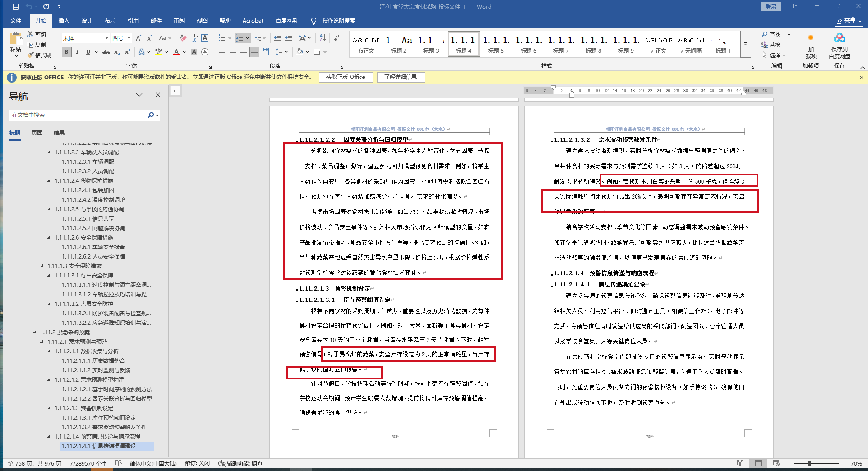Switch to the 插入 ribbon tab
The image size is (868, 471).
(x=64, y=20)
